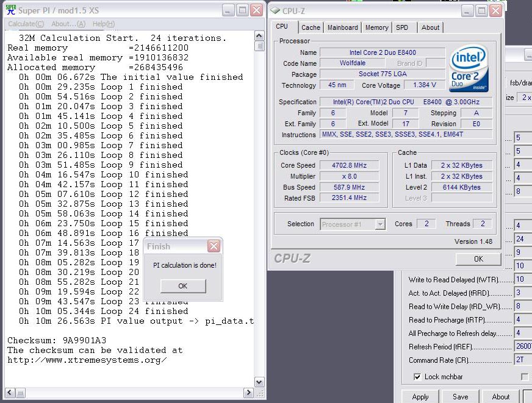Minimize the CPU-Z window
Viewport: 532px width, 403px height.
coord(467,11)
